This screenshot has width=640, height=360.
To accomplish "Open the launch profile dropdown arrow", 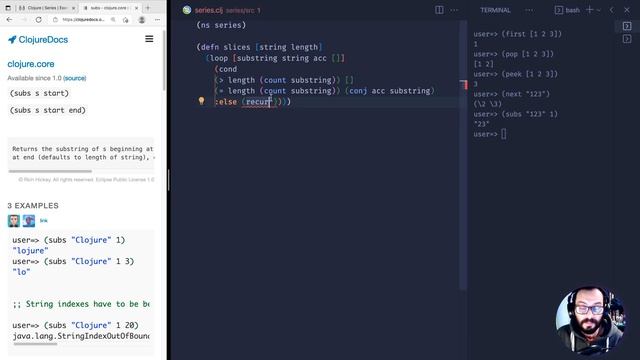I will pyautogui.click(x=599, y=10).
